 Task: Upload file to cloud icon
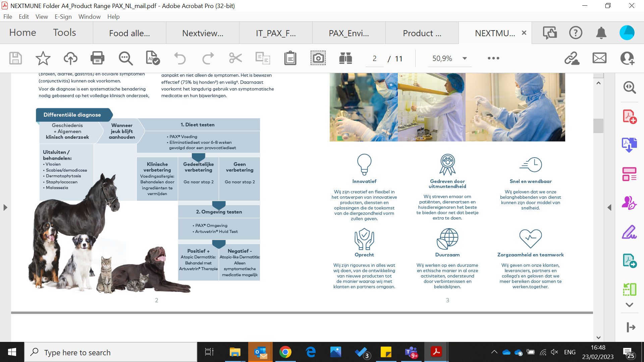70,58
